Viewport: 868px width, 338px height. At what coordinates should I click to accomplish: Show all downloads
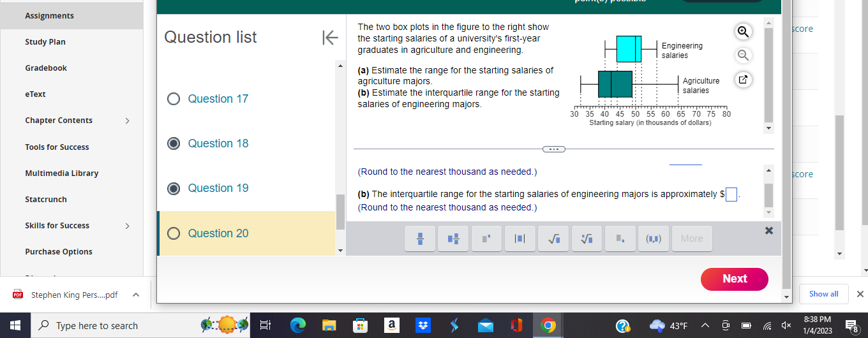[x=824, y=294]
